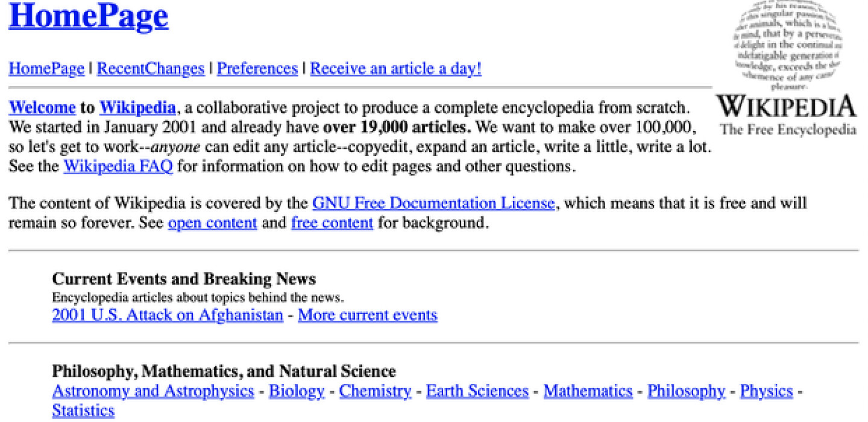This screenshot has height=422, width=868.
Task: Open the Statistics category
Action: click(83, 411)
